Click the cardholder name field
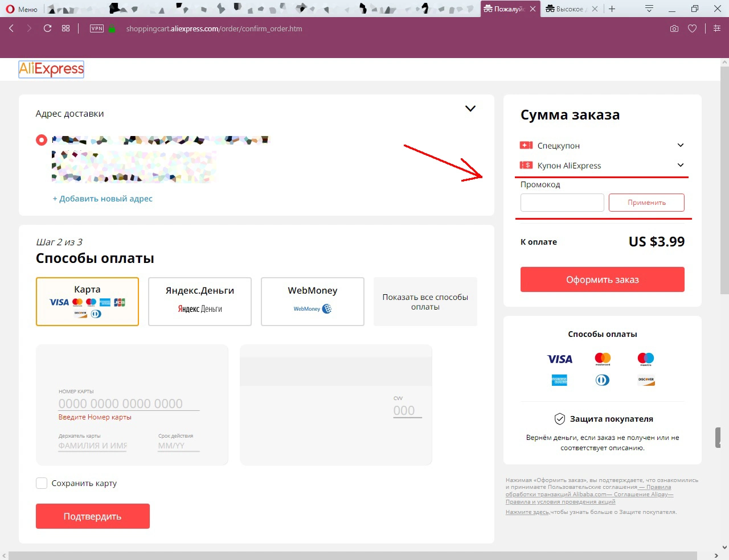729x560 pixels. [93, 446]
